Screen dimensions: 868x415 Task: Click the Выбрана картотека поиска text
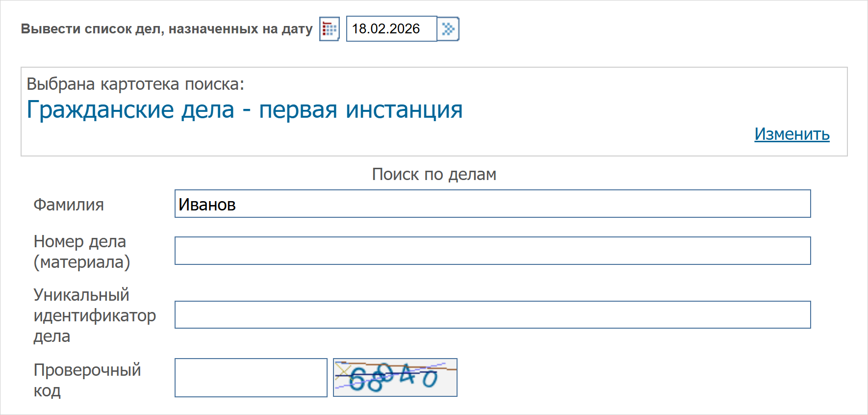135,84
